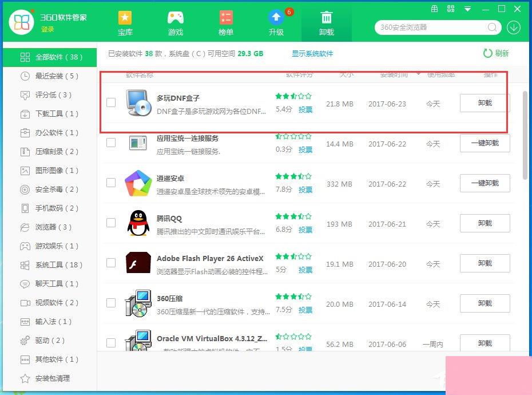Click the 腾讯QQ penguin icon
Viewport: 532px width, 395px height.
(x=138, y=223)
